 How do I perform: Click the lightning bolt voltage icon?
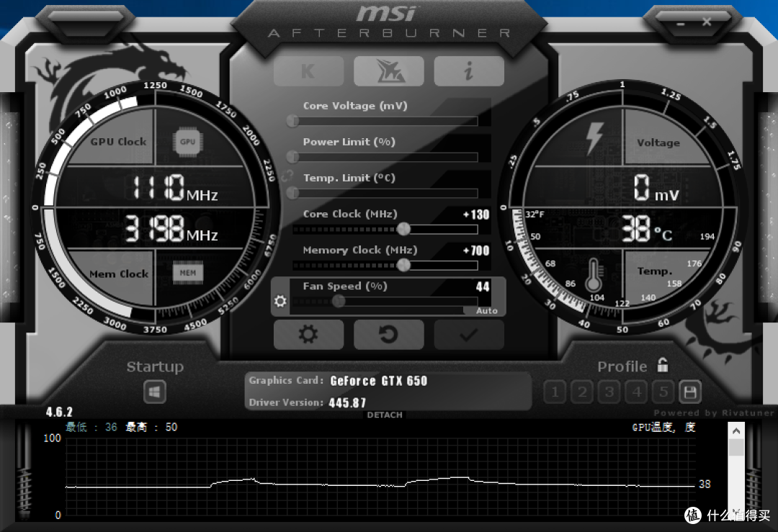[x=594, y=138]
